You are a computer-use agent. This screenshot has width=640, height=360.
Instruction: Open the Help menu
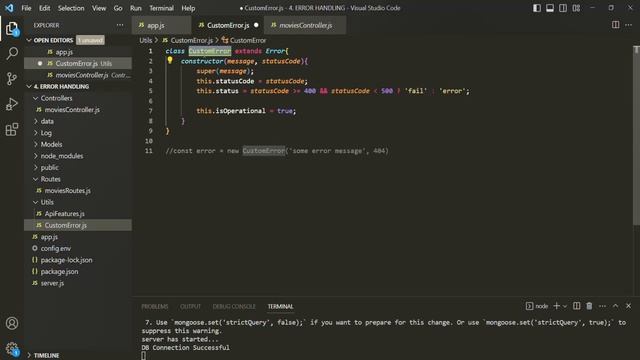(x=188, y=8)
